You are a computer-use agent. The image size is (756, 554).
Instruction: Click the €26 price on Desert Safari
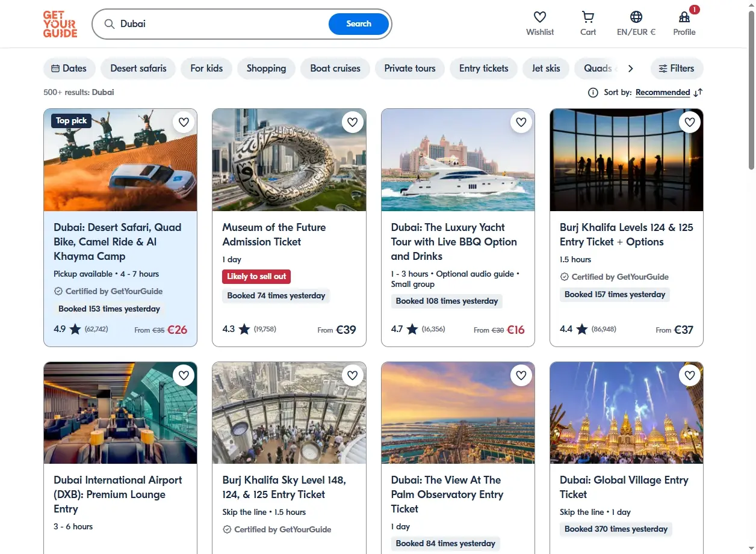pos(177,330)
